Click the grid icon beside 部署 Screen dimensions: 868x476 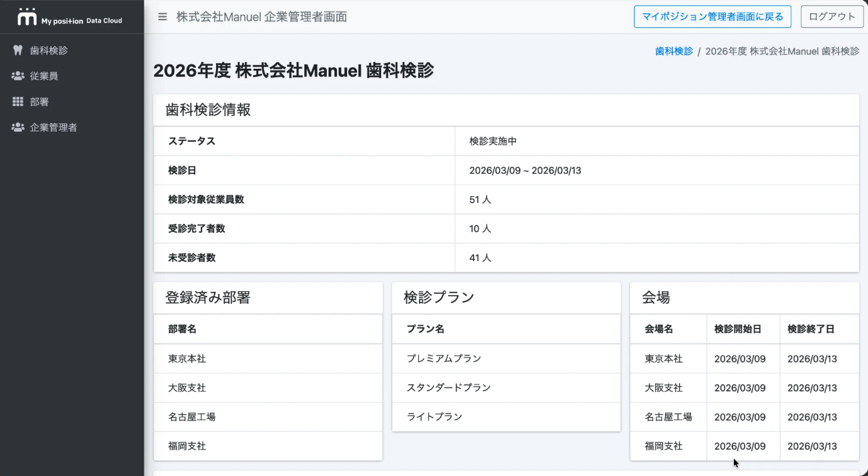(x=18, y=102)
